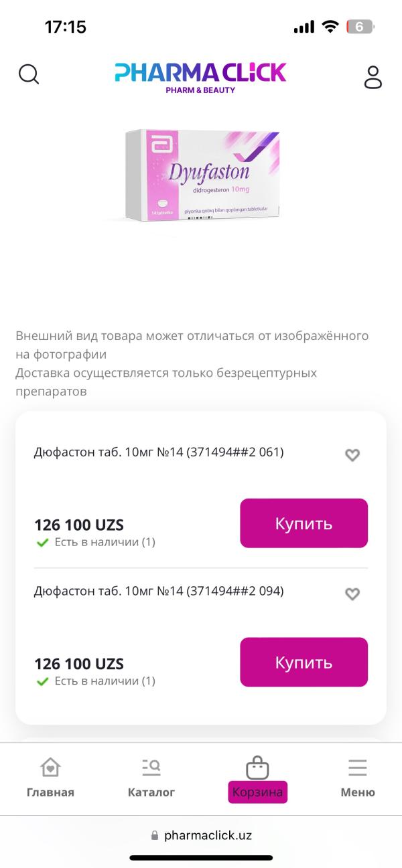Tap the Dyufaston product box image

tap(202, 175)
